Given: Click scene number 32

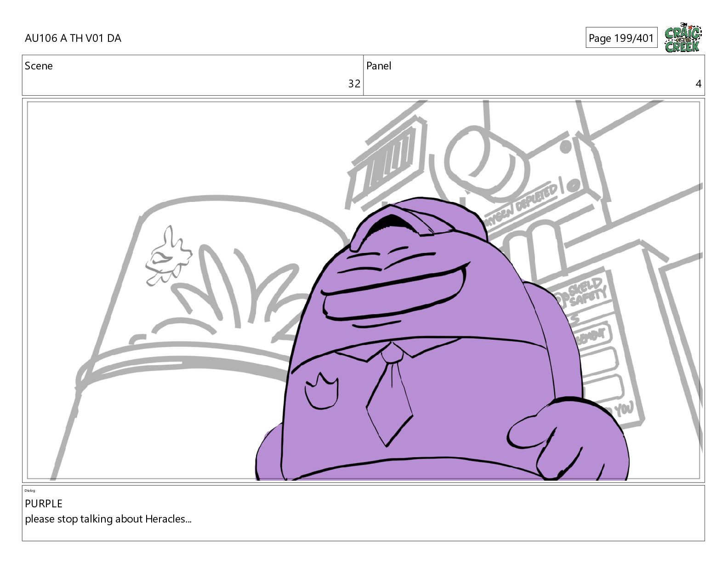Looking at the screenshot, I should [x=354, y=84].
